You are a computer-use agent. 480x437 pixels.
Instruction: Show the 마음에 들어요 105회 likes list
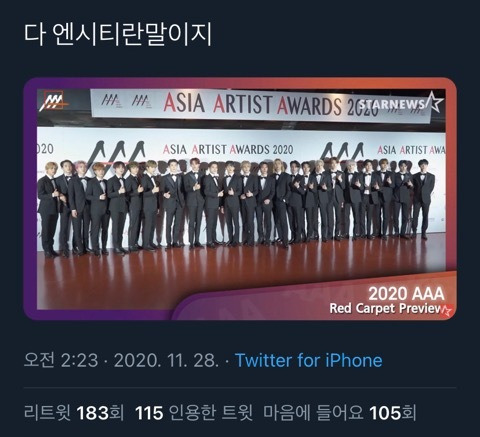click(x=340, y=413)
